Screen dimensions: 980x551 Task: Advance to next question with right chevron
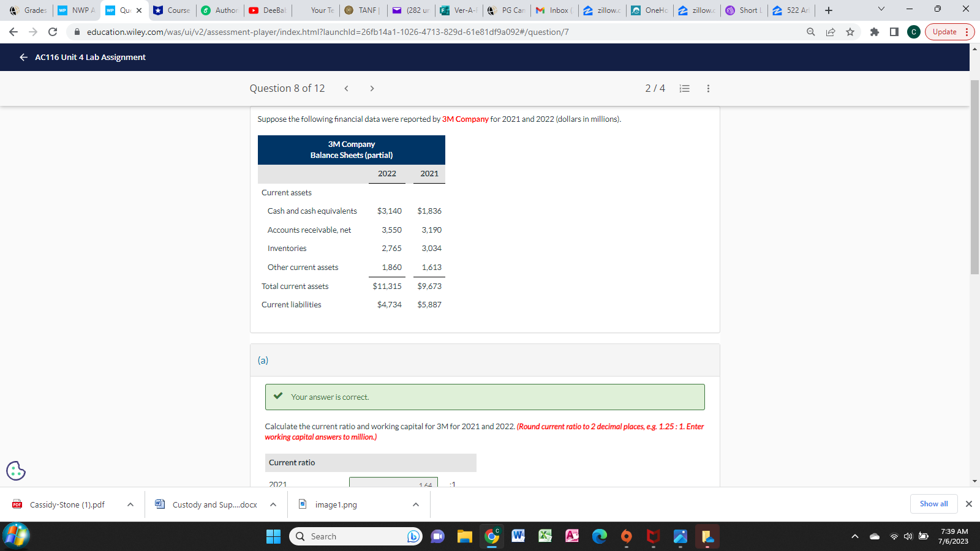(x=372, y=88)
